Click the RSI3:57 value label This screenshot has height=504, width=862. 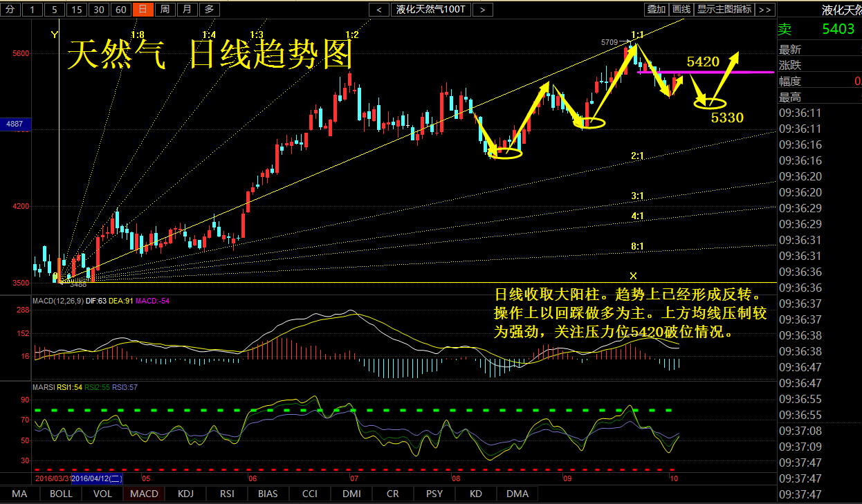pos(125,387)
